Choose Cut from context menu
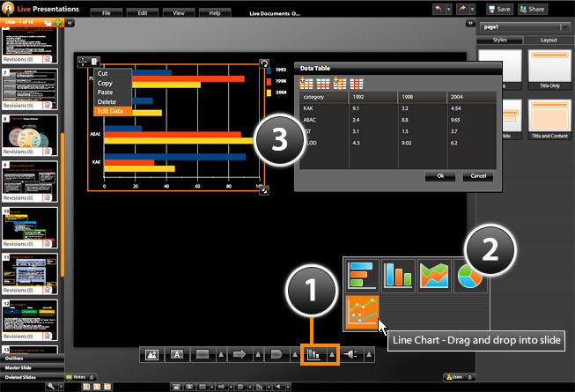 (x=113, y=73)
